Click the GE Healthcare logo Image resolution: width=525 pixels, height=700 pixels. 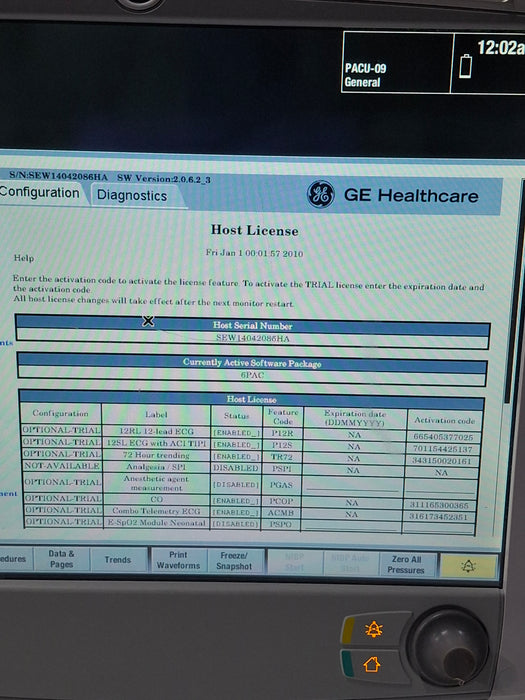coord(321,195)
